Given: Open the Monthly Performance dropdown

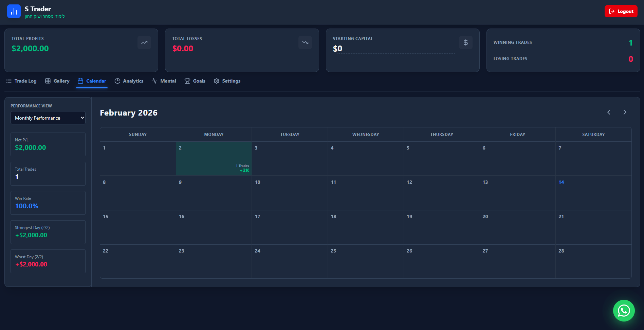Looking at the screenshot, I should pos(48,118).
